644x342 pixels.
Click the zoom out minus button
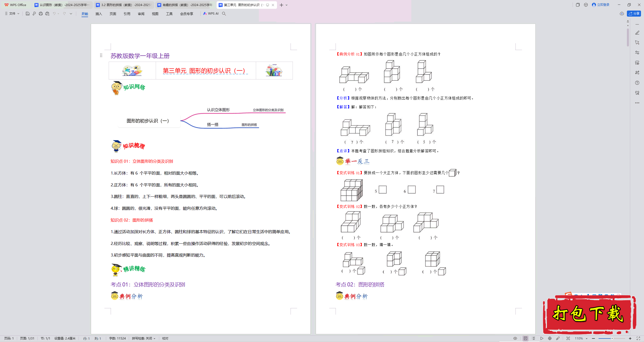593,338
